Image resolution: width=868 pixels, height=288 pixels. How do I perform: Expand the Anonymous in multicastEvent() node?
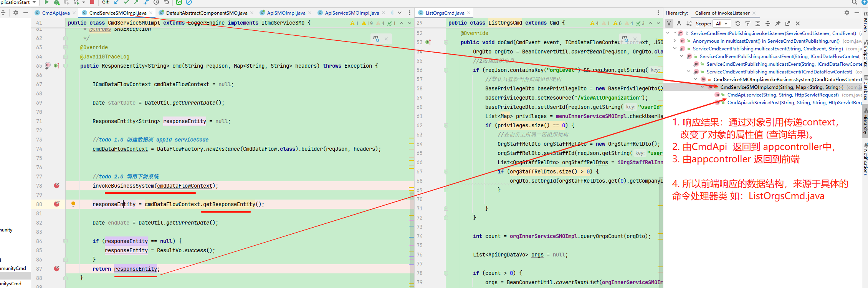coord(675,41)
